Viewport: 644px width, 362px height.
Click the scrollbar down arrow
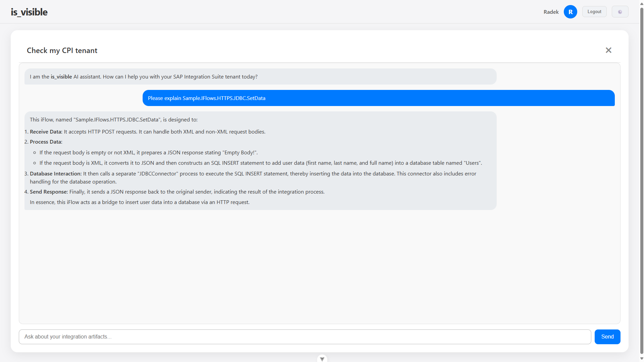[x=641, y=359]
